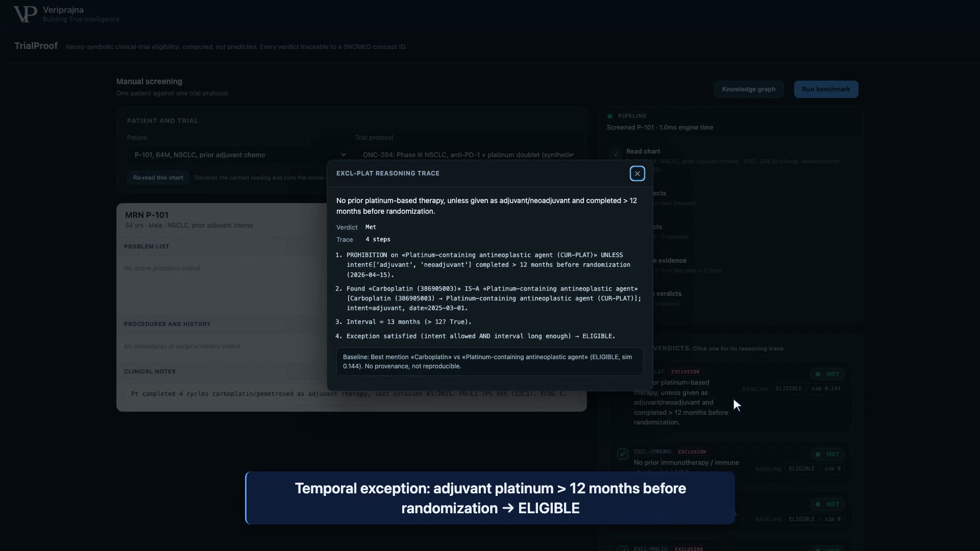Image resolution: width=980 pixels, height=551 pixels.
Task: Click the Read chart checkmark icon
Action: click(616, 153)
